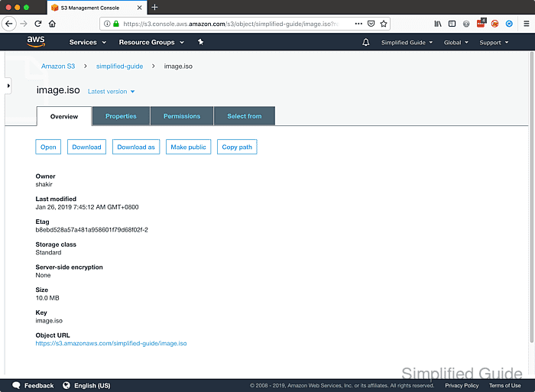Click the Feedback text in footer
535x392 pixels.
(x=39, y=386)
